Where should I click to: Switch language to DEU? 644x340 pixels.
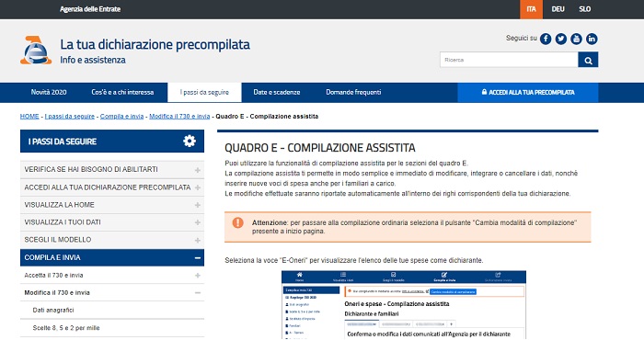558,9
